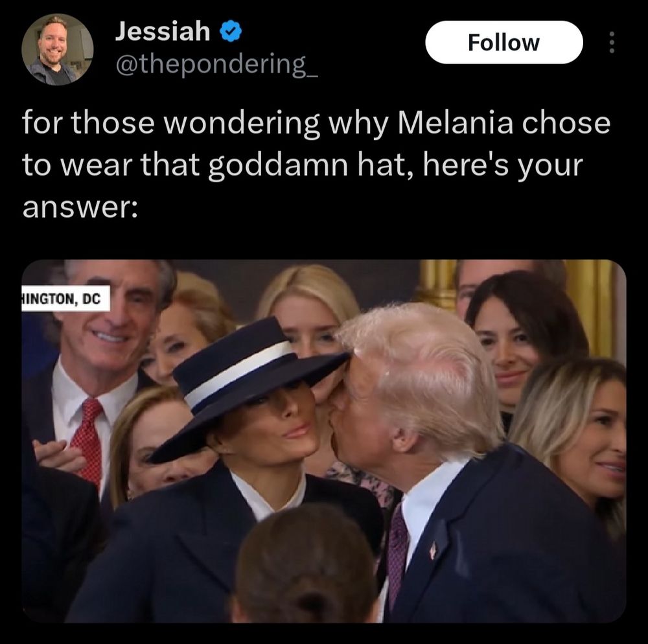Screen dimensions: 648x644
Task: Click the gold curtain in photo background
Action: [589, 306]
